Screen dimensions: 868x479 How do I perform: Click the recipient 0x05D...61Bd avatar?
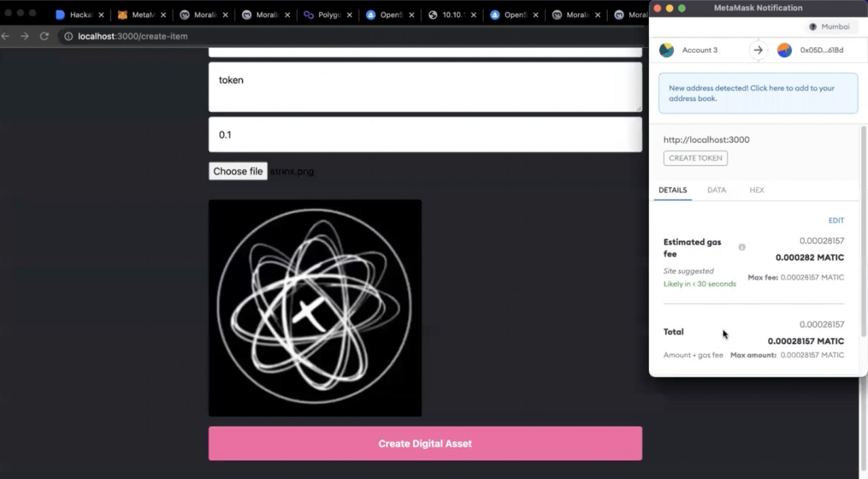click(785, 50)
